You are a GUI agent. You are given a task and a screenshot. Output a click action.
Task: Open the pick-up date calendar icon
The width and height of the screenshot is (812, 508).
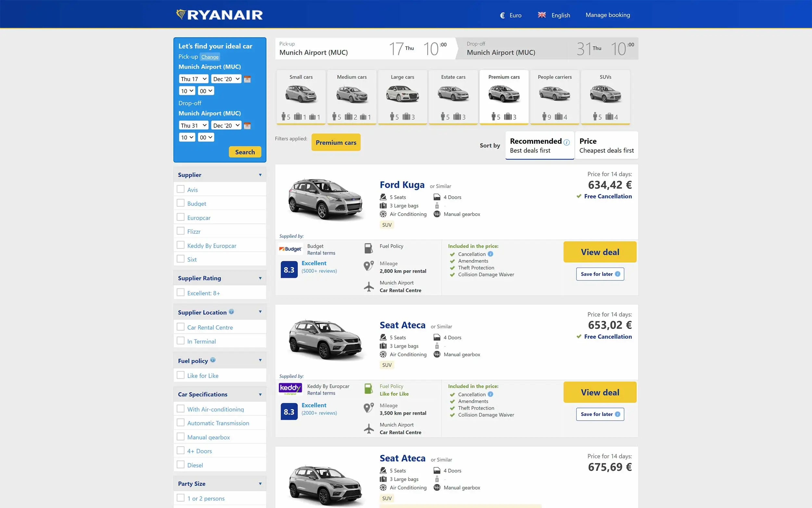247,79
